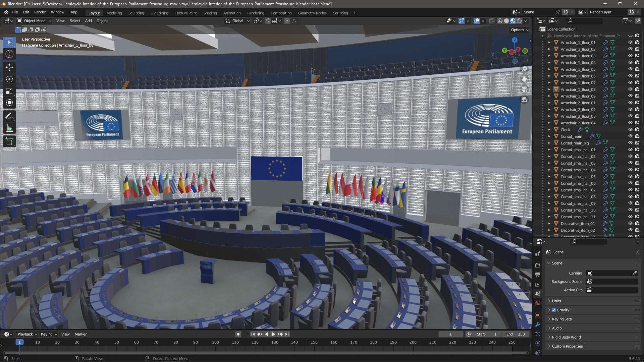Open the Tool properties tab icon
Viewport: 644px width, 362px height.
coord(538,253)
